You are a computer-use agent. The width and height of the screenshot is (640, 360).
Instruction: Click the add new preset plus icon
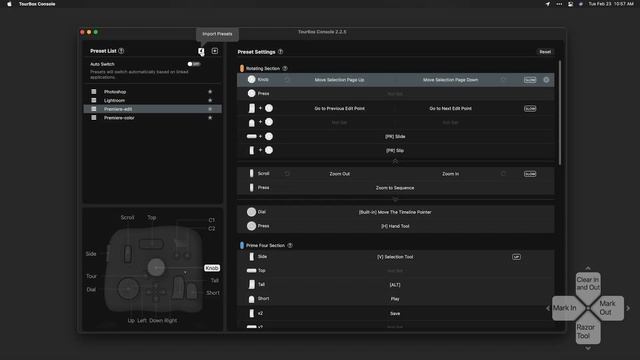pos(215,51)
